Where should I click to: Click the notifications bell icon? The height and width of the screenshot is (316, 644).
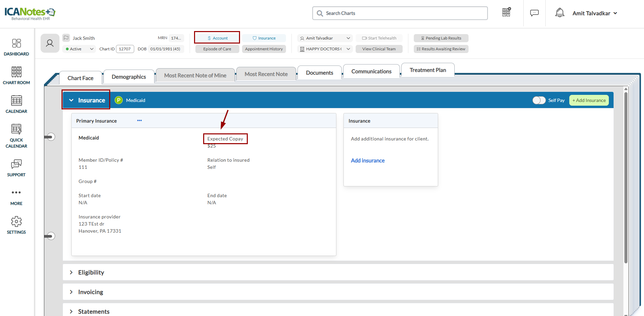coord(559,13)
